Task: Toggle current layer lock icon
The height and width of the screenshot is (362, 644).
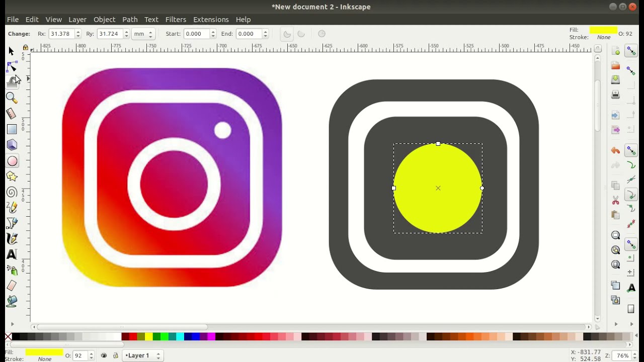Action: point(115,355)
